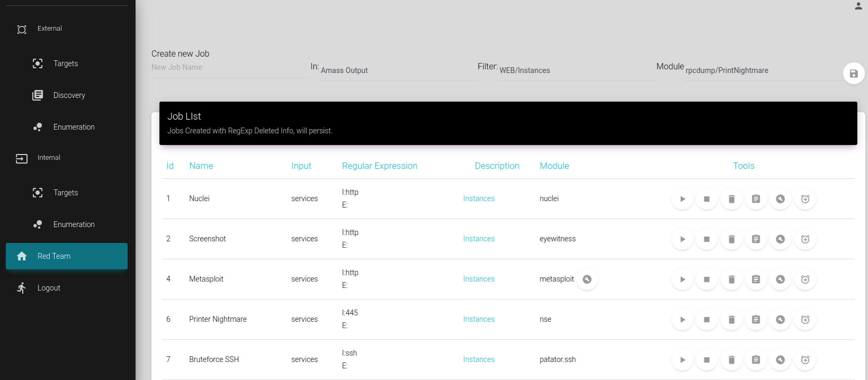Click Instances link for Nuclei job

(479, 199)
